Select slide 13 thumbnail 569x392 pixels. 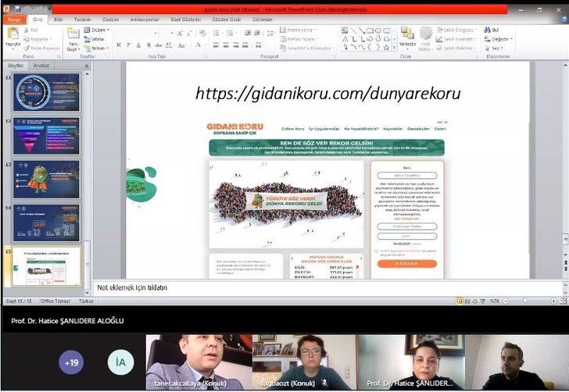click(x=46, y=180)
